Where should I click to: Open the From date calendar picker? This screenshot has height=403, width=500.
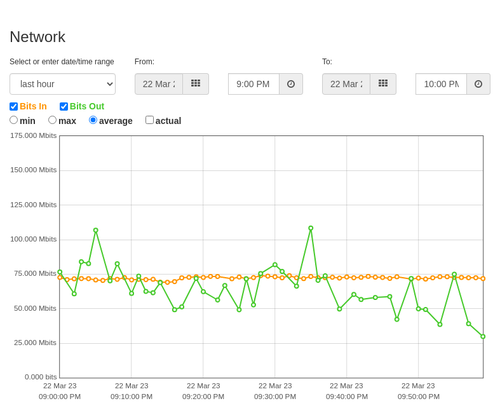[196, 84]
